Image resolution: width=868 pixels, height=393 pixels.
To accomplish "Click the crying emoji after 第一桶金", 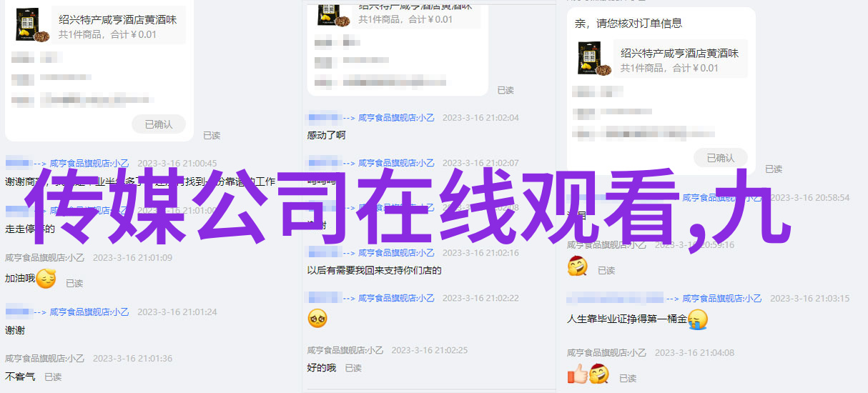I will (698, 319).
